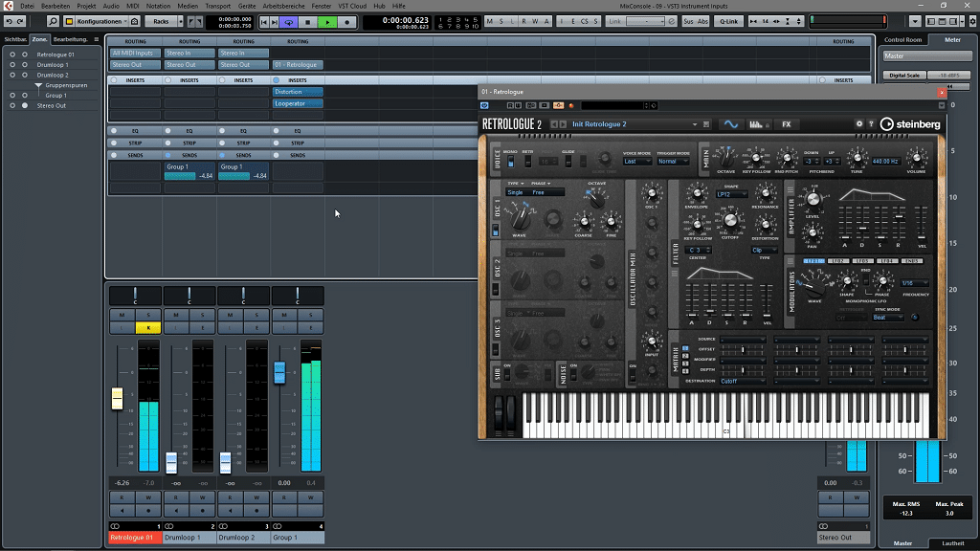Toggle record enable on the Drumloop 1 channel
The image size is (980, 551).
(x=203, y=511)
